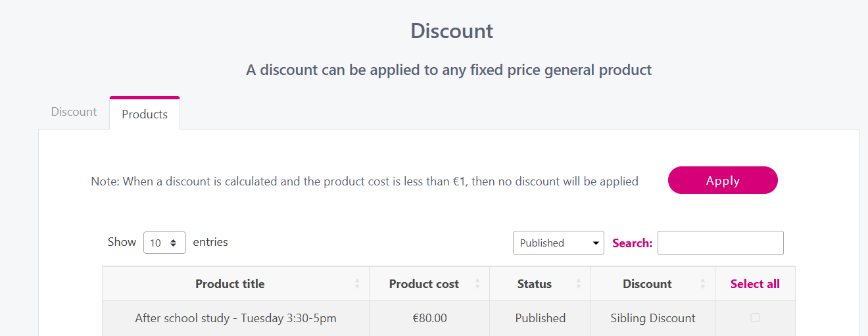Expand the Published status filter dropdown
868x336 pixels.
click(x=558, y=243)
